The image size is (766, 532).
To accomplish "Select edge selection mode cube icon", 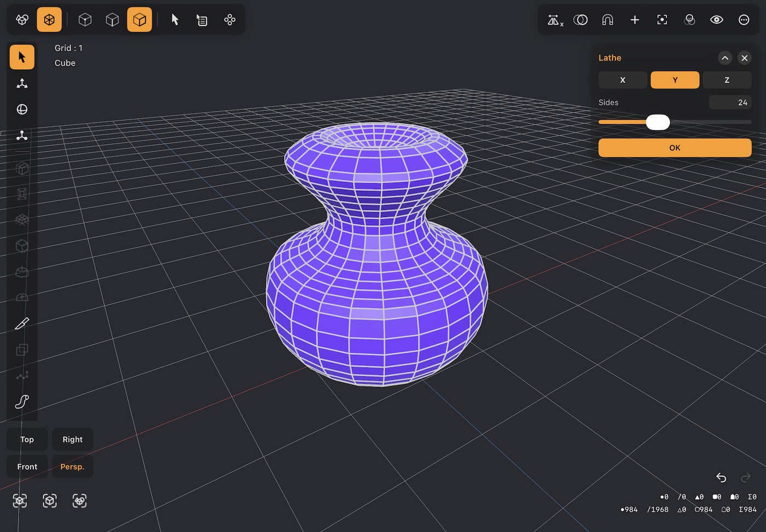I will click(112, 20).
